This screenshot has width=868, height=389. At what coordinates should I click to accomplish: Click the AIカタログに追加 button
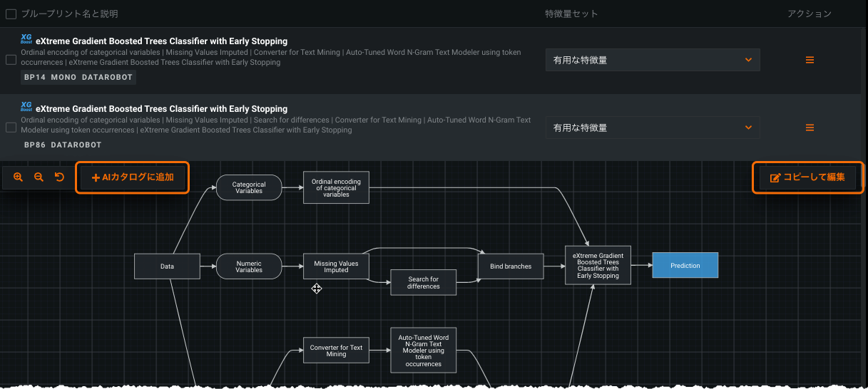(133, 177)
